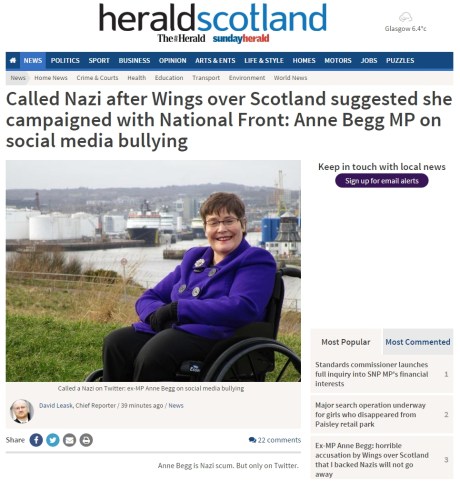Go to Arts & Ents section

click(x=215, y=61)
